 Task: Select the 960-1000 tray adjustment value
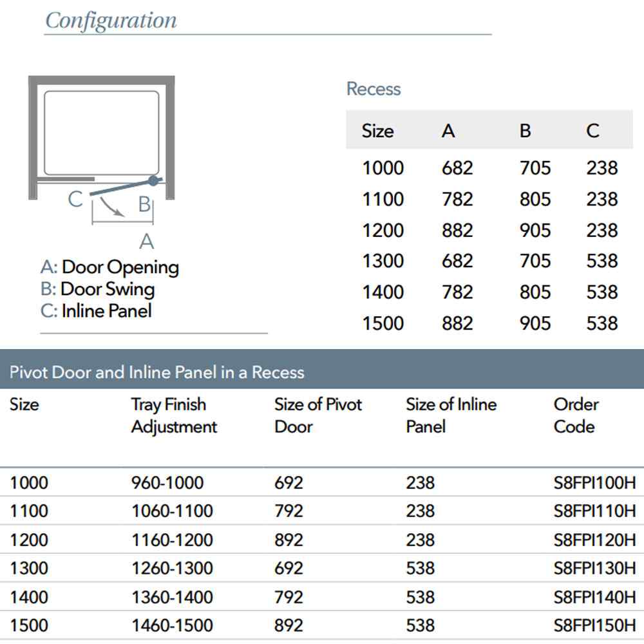coord(167,483)
